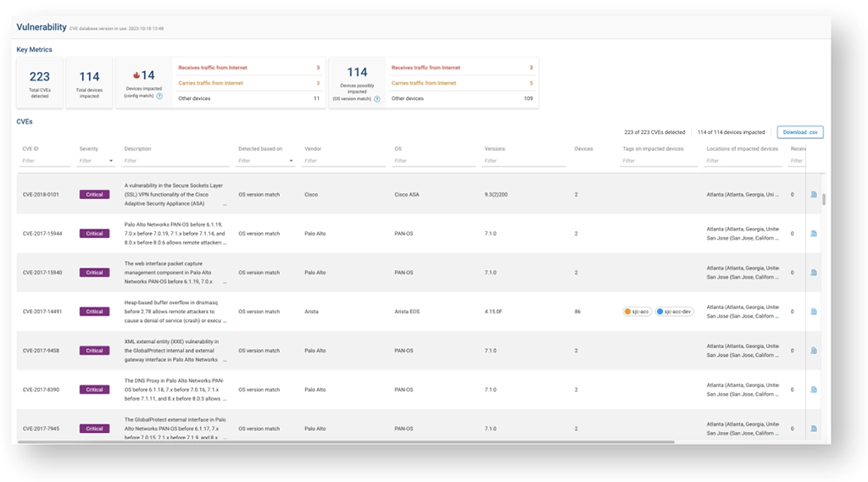
Task: Expand locations list for CVE-2017-14491 row
Action: (x=777, y=317)
